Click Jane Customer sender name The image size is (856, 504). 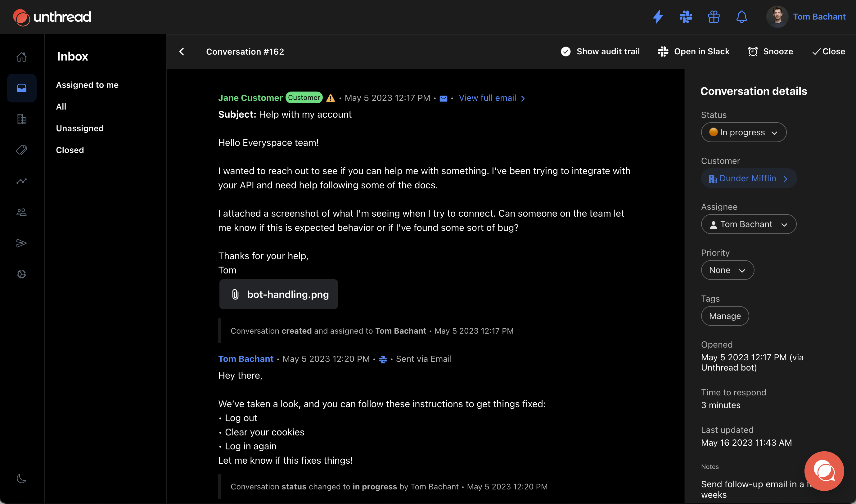tap(250, 98)
